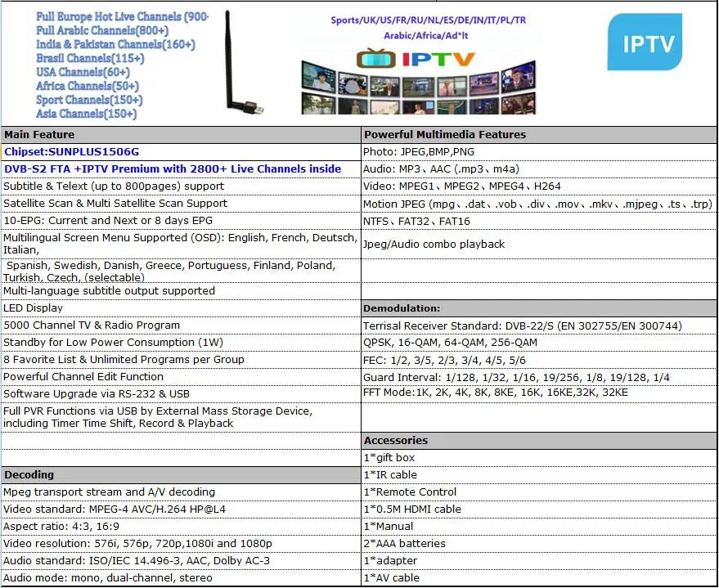Select 'Video: MPEG1、MPEG2、MPEG4、H264' row
719x588 pixels.
[x=539, y=186]
